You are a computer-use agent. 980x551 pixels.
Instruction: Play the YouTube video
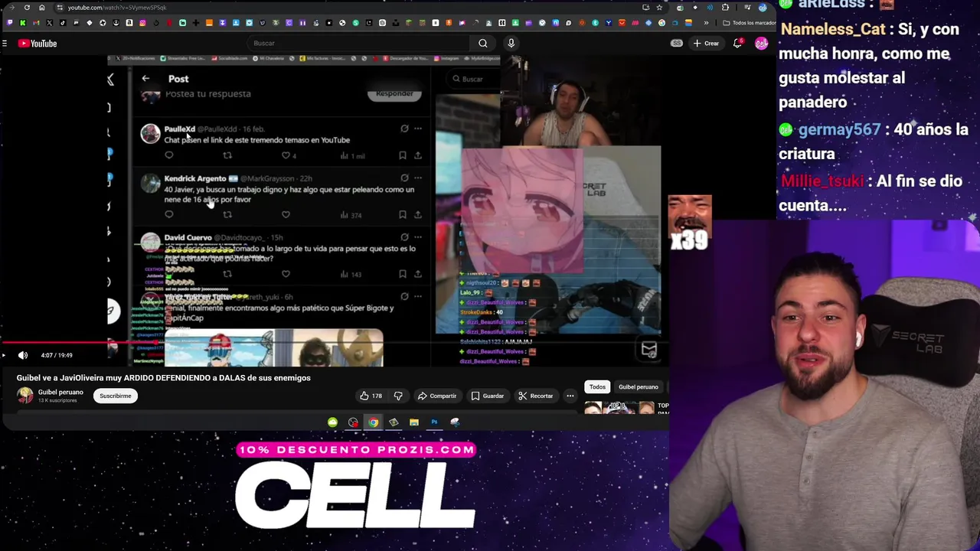4,355
